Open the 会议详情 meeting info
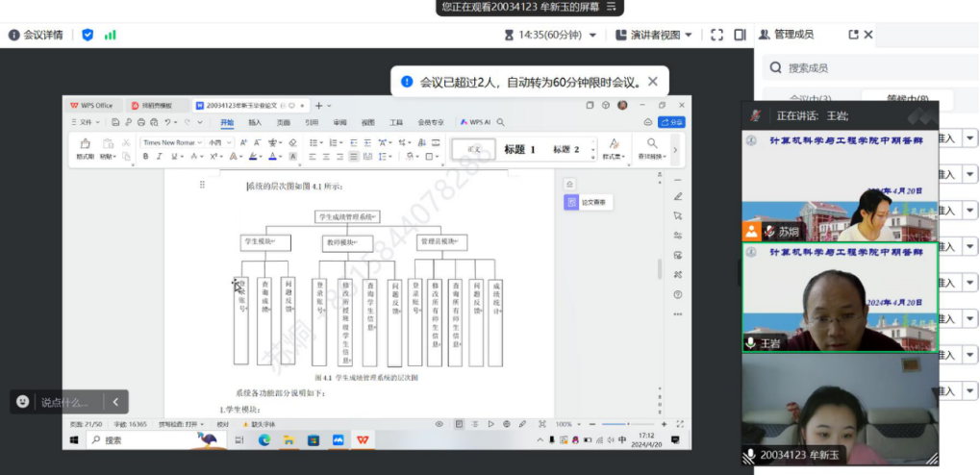 pyautogui.click(x=37, y=35)
